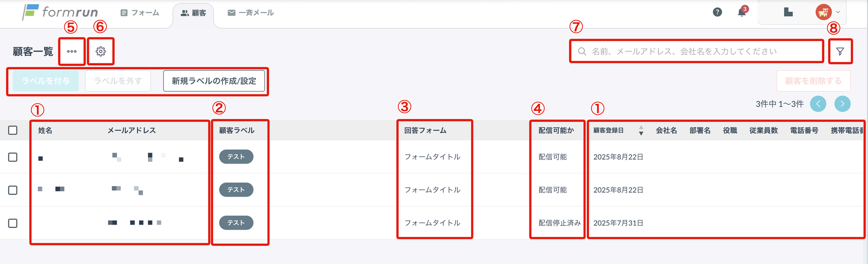Image resolution: width=868 pixels, height=264 pixels.
Task: Open the three-dots more options menu
Action: click(x=72, y=51)
